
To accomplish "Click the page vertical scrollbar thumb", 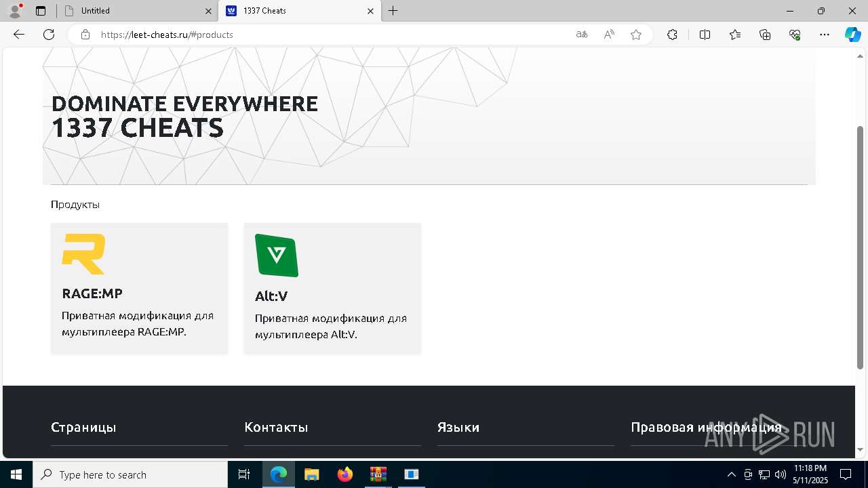I will click(861, 247).
